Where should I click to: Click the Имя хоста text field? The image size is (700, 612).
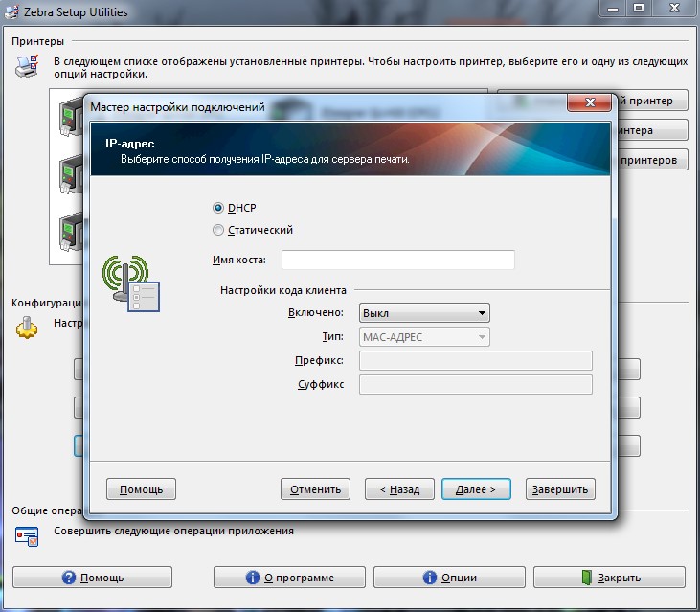(x=397, y=261)
